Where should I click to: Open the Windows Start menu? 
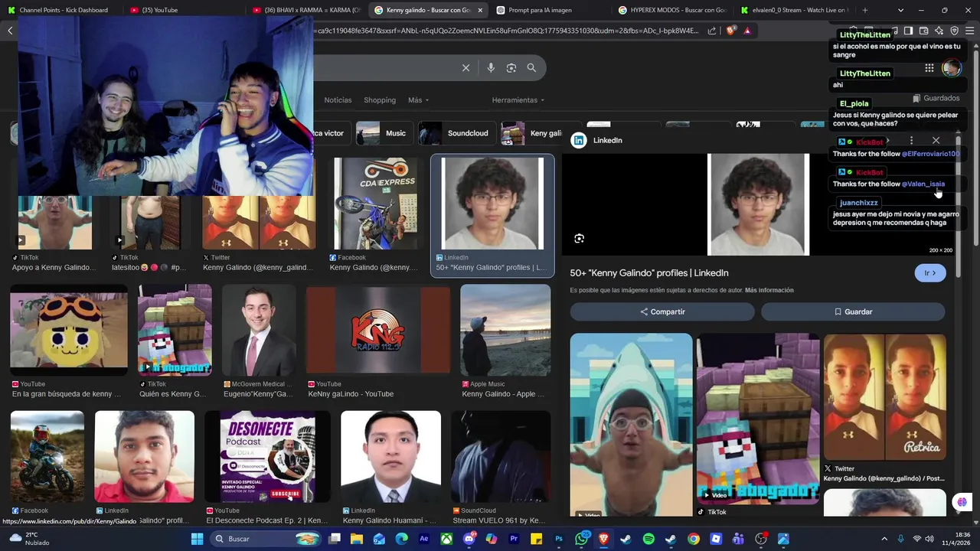(197, 539)
